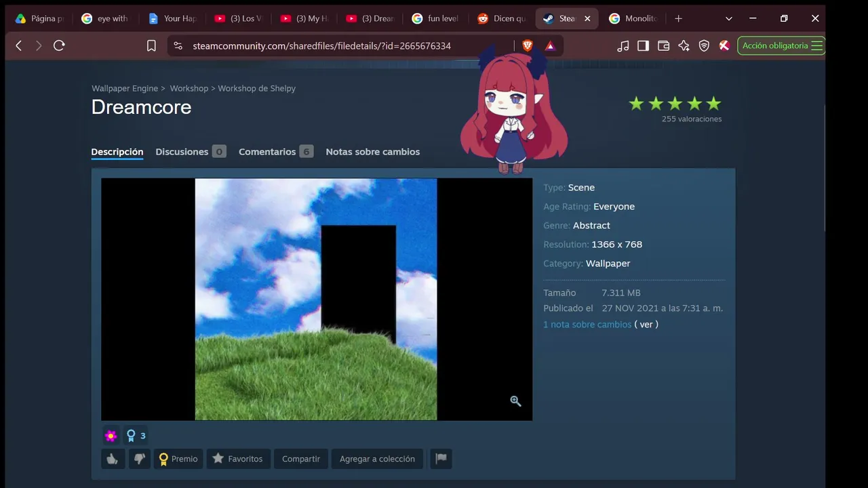Viewport: 868px width, 488px height.
Task: Open the tab search dropdown chevron
Action: coord(729,18)
